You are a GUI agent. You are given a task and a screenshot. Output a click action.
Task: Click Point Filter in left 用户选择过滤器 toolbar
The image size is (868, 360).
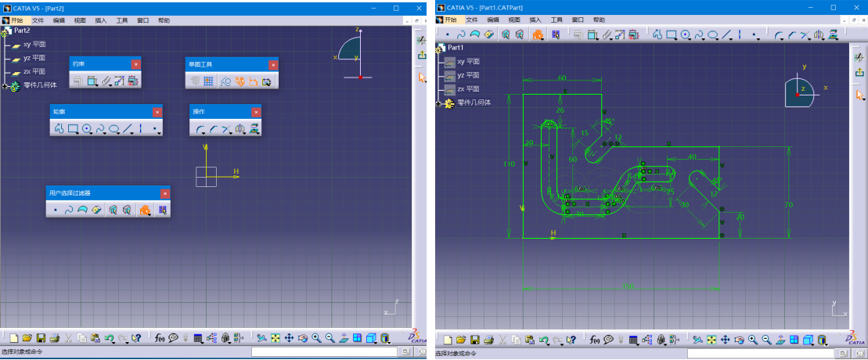coord(56,211)
